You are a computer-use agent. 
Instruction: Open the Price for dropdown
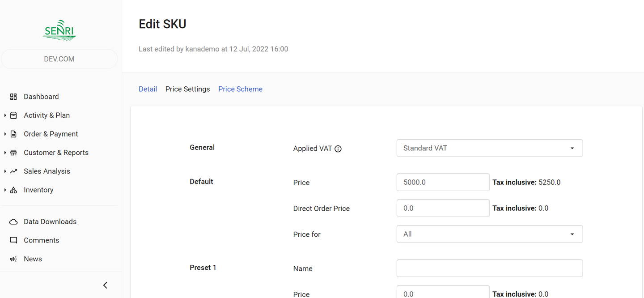(489, 234)
